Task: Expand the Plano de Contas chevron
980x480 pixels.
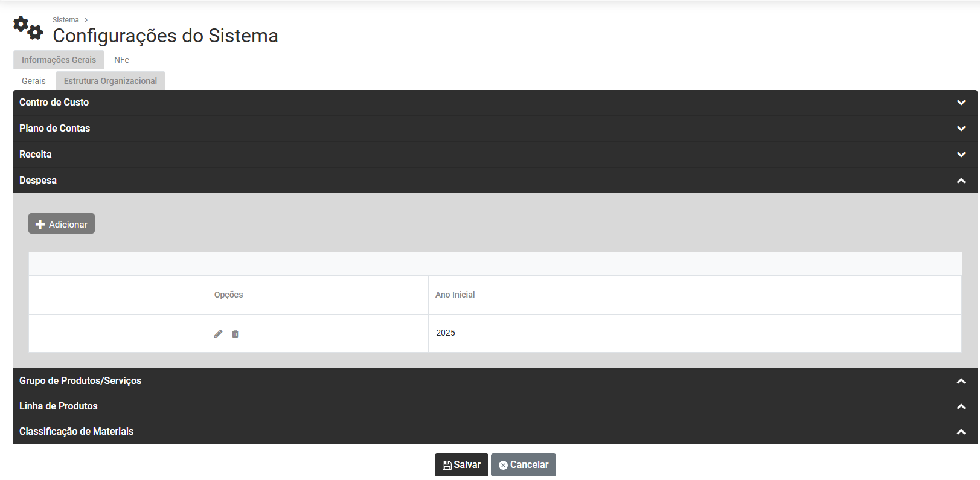Action: coord(961,129)
